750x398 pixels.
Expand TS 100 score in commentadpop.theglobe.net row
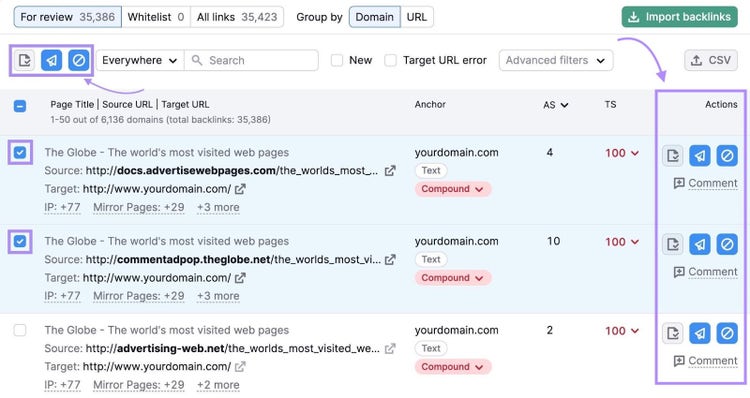click(x=622, y=242)
